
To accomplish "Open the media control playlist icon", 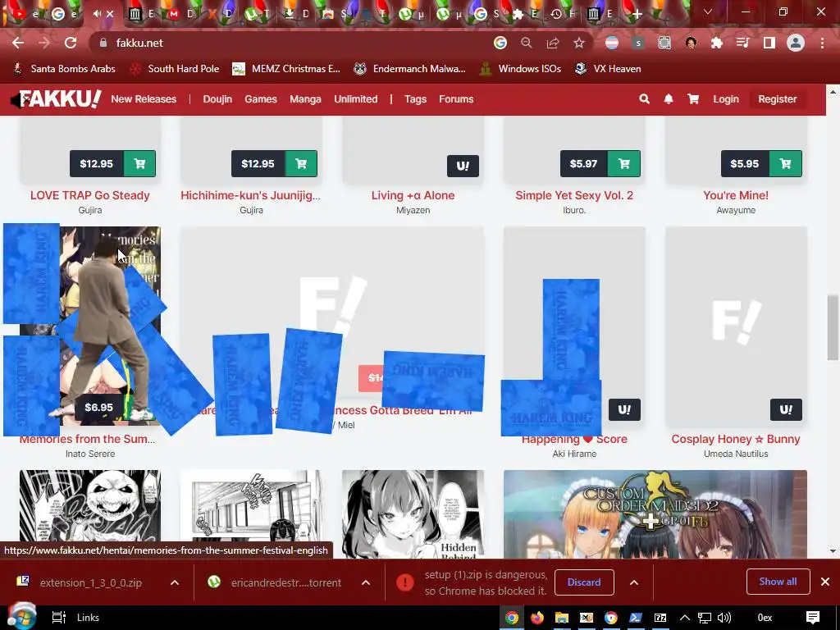I will click(742, 43).
